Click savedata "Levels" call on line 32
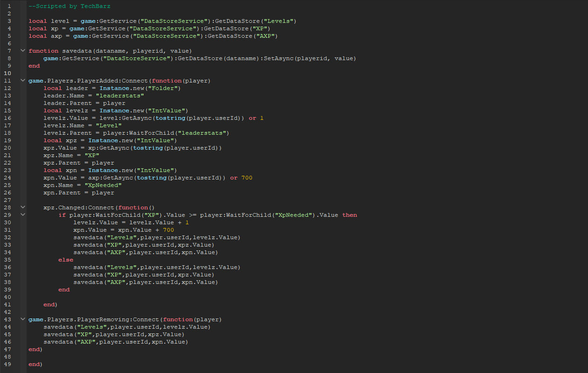Image resolution: width=588 pixels, height=373 pixels. (x=157, y=238)
